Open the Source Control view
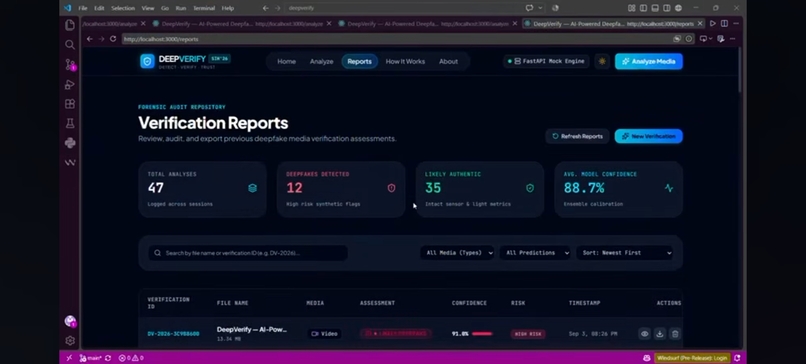Screen dimensions: 806x364 (70, 64)
